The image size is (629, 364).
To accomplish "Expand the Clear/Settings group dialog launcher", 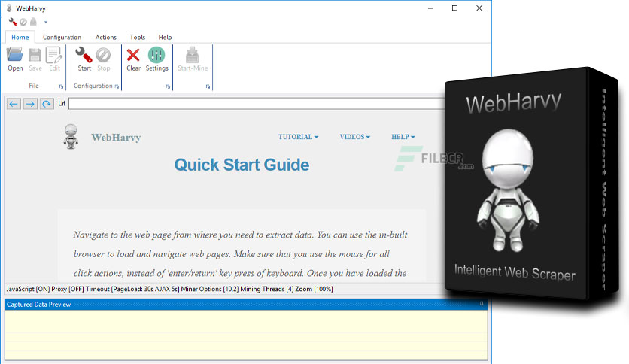I will point(168,86).
